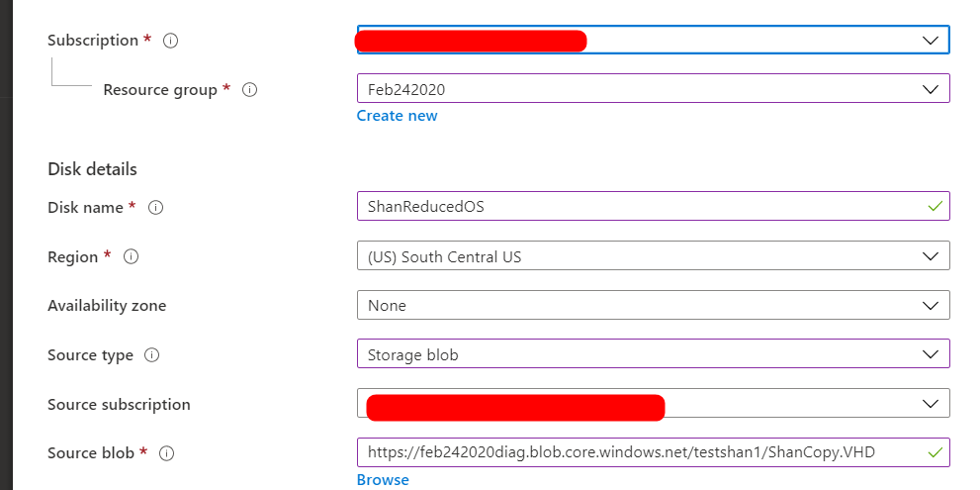Viewport: 980px width, 490px height.
Task: Click the chevron arrow of Source type dropdown
Action: tap(930, 354)
